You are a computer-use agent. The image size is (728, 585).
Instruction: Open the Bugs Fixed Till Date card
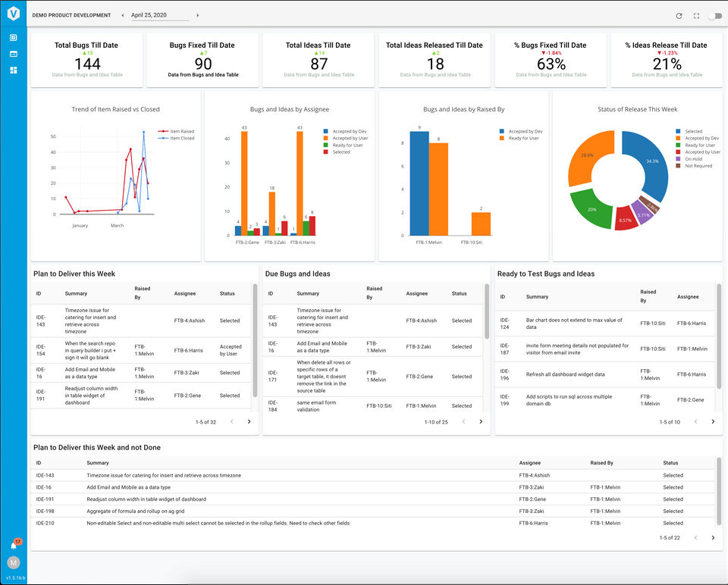[202, 60]
